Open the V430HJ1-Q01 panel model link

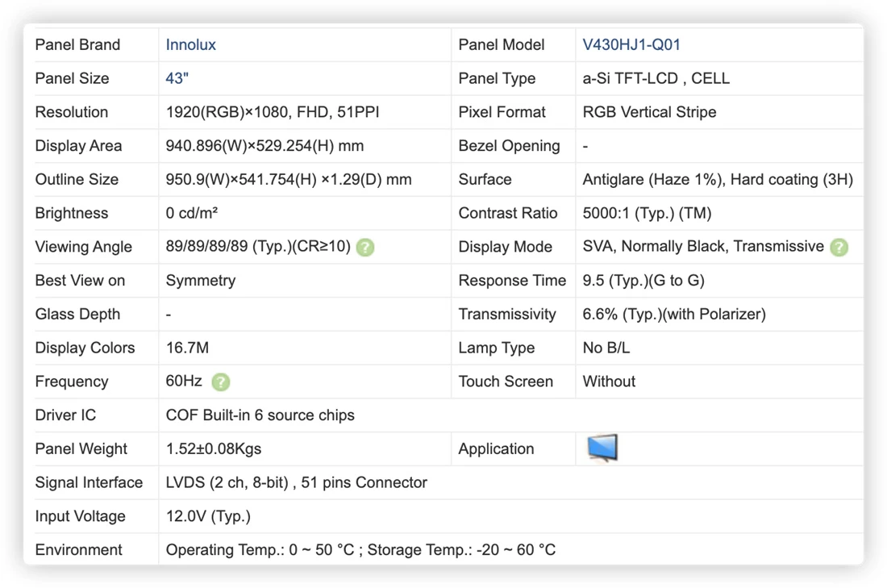click(631, 44)
